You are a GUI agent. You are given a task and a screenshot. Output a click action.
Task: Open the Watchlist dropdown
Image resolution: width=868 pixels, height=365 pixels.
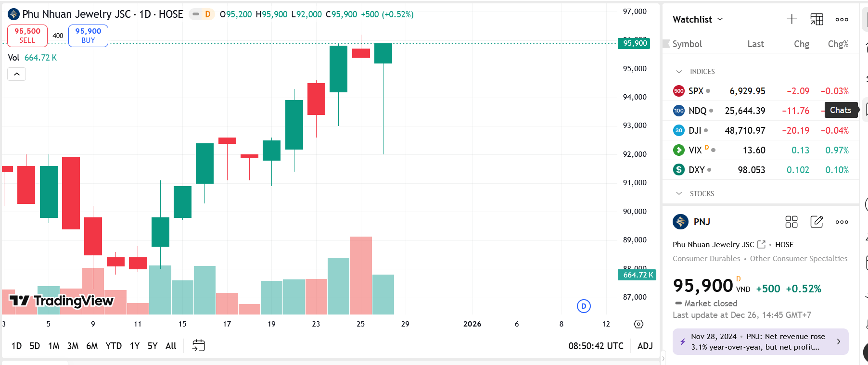[x=698, y=19]
